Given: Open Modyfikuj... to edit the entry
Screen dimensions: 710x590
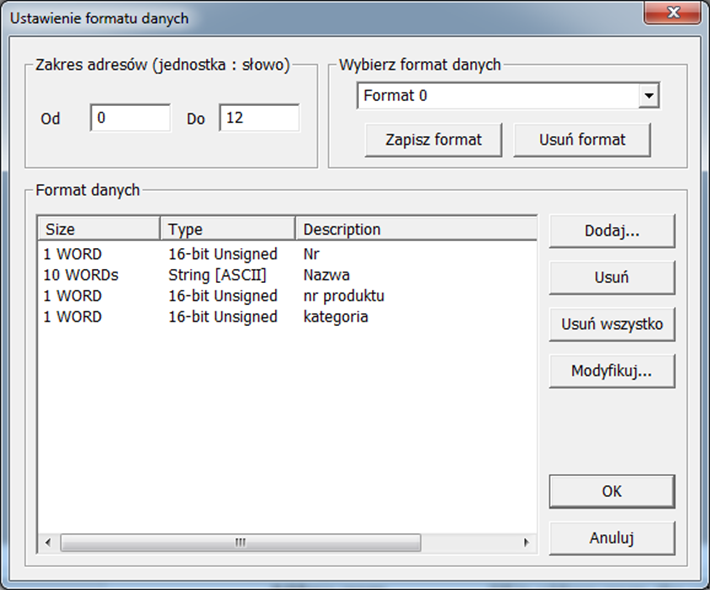Looking at the screenshot, I should [612, 371].
